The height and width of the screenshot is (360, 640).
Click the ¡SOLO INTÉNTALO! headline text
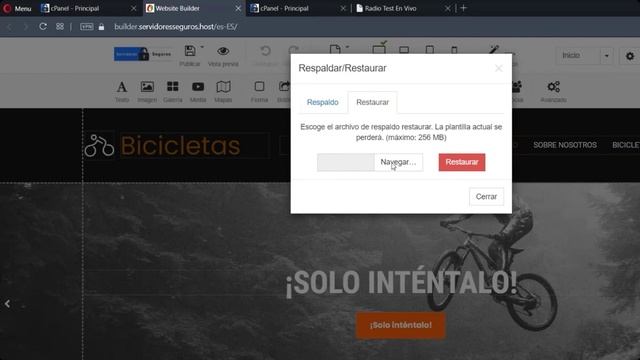401,282
